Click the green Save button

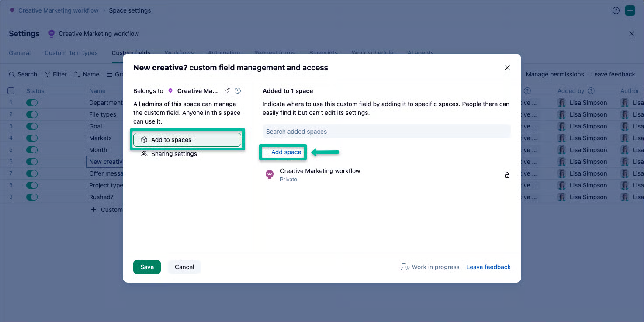coord(147,267)
